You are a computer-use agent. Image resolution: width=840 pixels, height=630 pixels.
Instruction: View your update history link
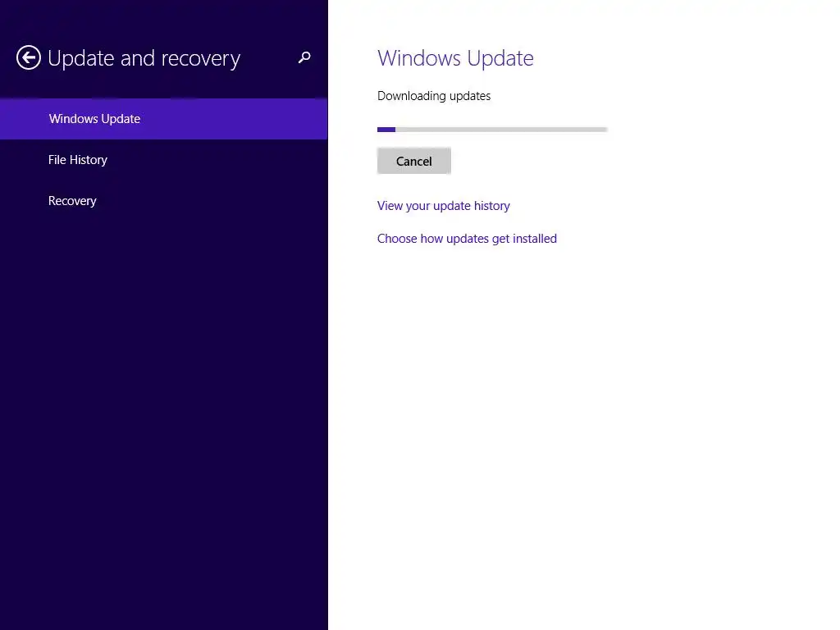(x=444, y=206)
